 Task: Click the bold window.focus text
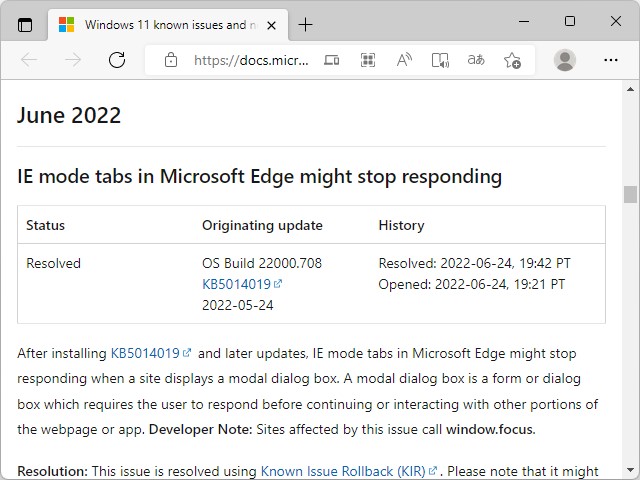click(489, 429)
